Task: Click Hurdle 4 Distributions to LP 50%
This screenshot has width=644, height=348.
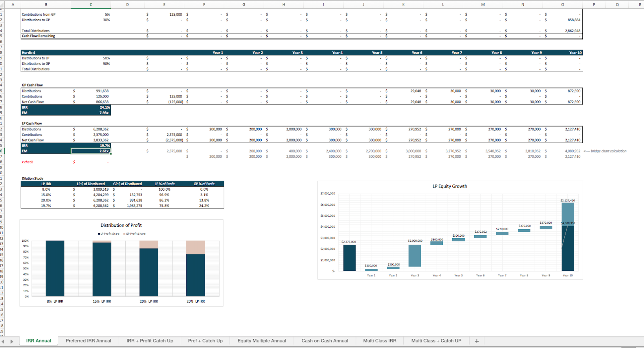Action: (x=106, y=58)
